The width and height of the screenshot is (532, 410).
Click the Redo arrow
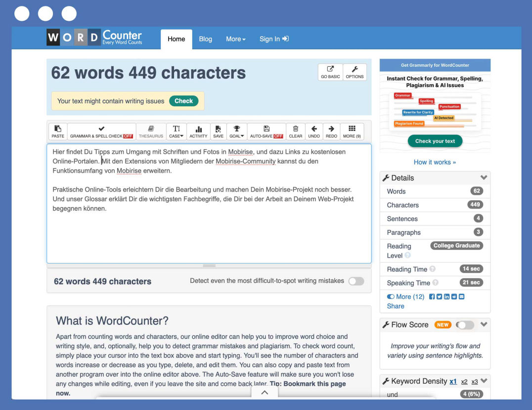tap(331, 132)
